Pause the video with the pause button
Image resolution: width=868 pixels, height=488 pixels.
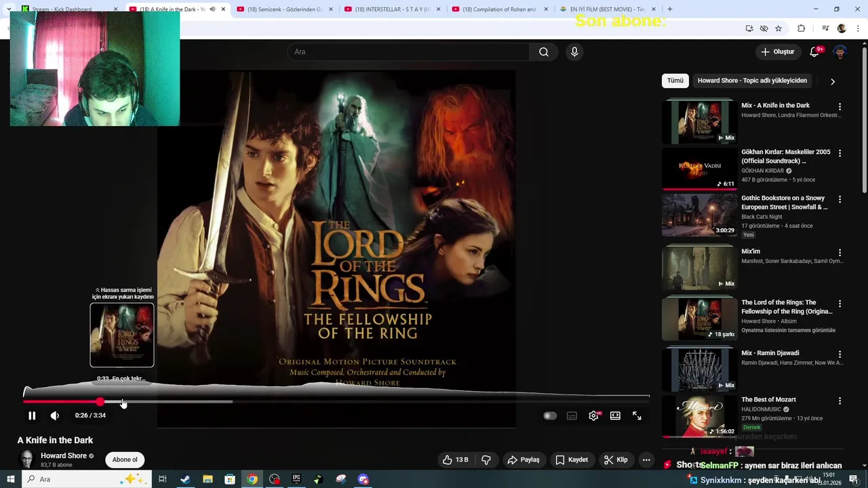pos(32,415)
